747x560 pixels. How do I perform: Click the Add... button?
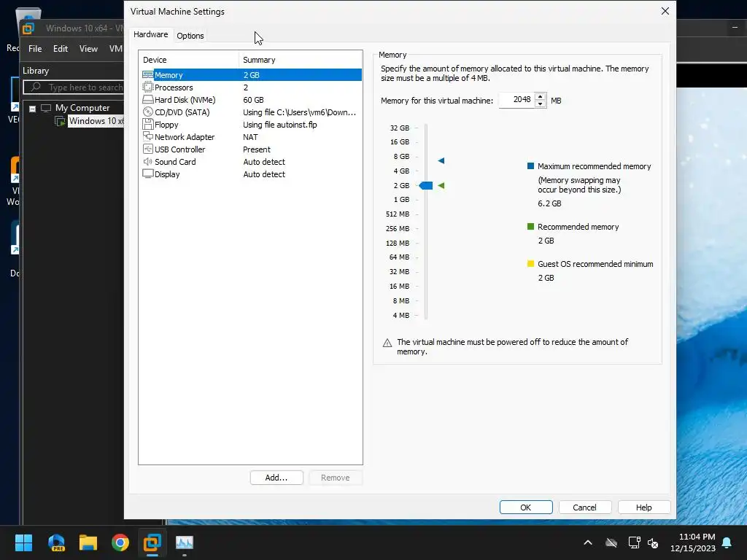276,478
